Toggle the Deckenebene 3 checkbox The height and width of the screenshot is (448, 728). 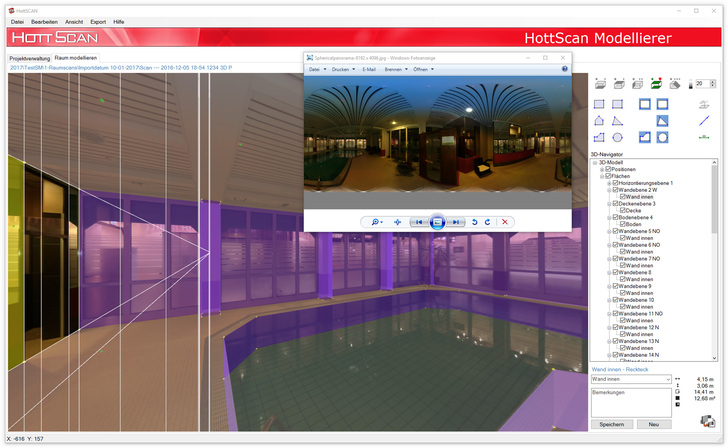[615, 204]
